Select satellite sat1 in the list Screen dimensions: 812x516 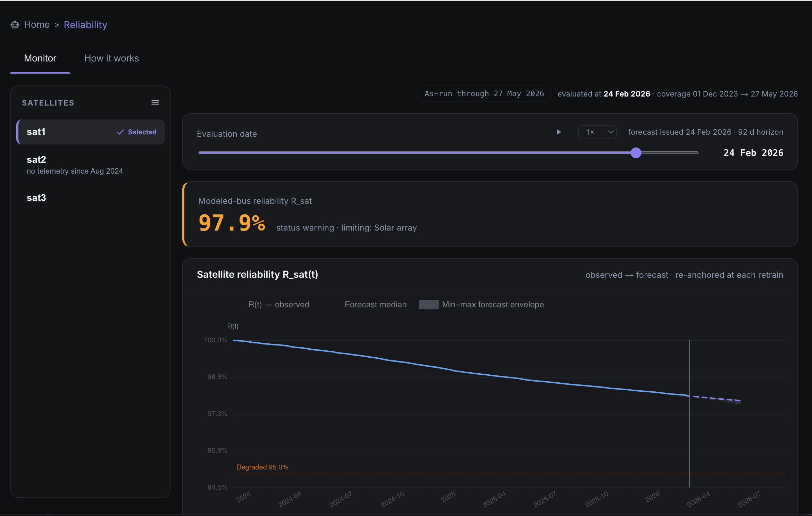(x=91, y=132)
